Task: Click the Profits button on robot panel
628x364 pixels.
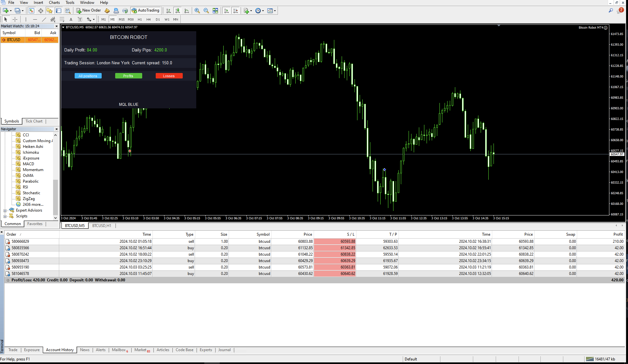Action: click(x=128, y=76)
